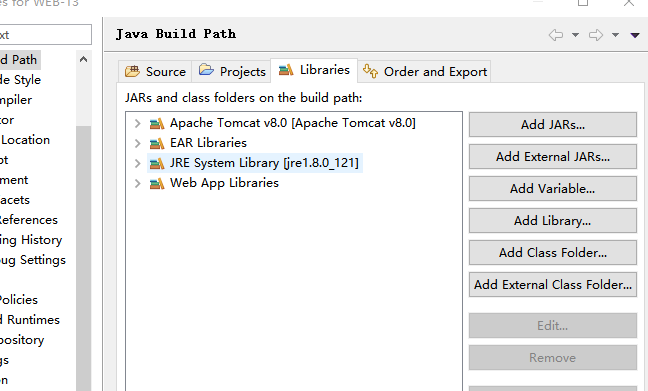Expand the Web App Libraries node

click(138, 183)
